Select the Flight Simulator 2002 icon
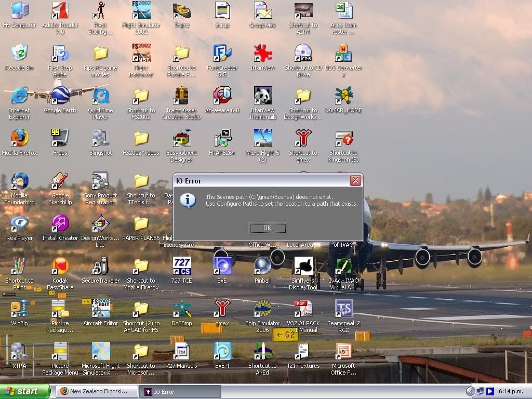 click(141, 11)
